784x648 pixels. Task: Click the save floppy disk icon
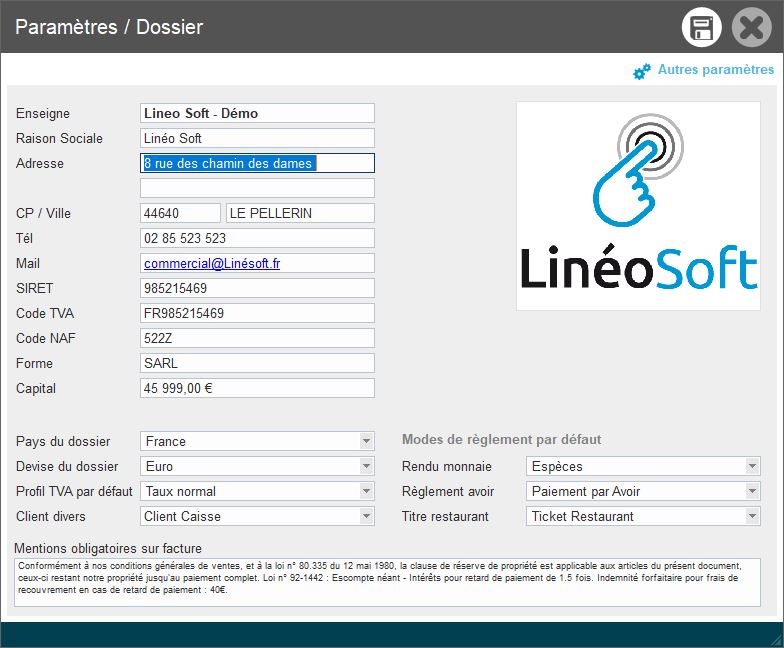[x=702, y=27]
